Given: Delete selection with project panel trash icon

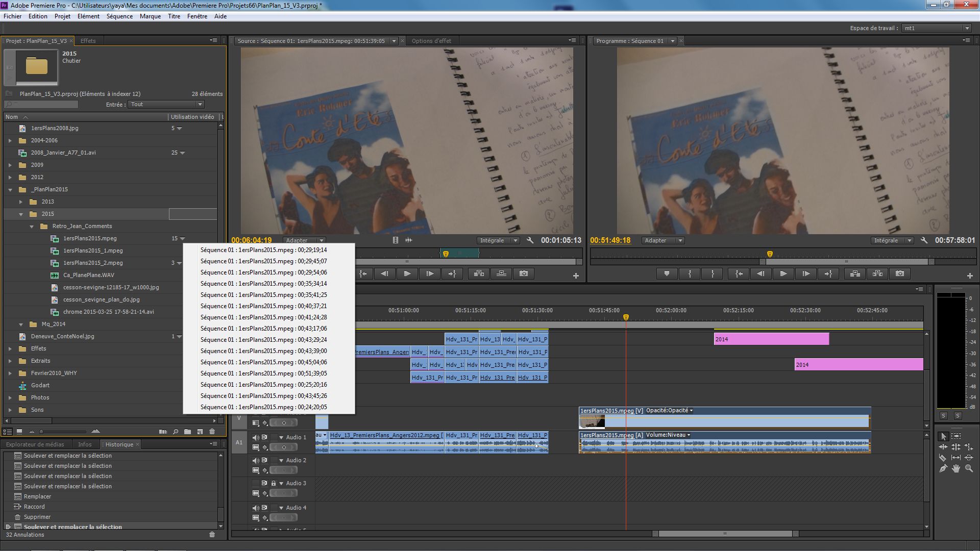Looking at the screenshot, I should coord(212,432).
